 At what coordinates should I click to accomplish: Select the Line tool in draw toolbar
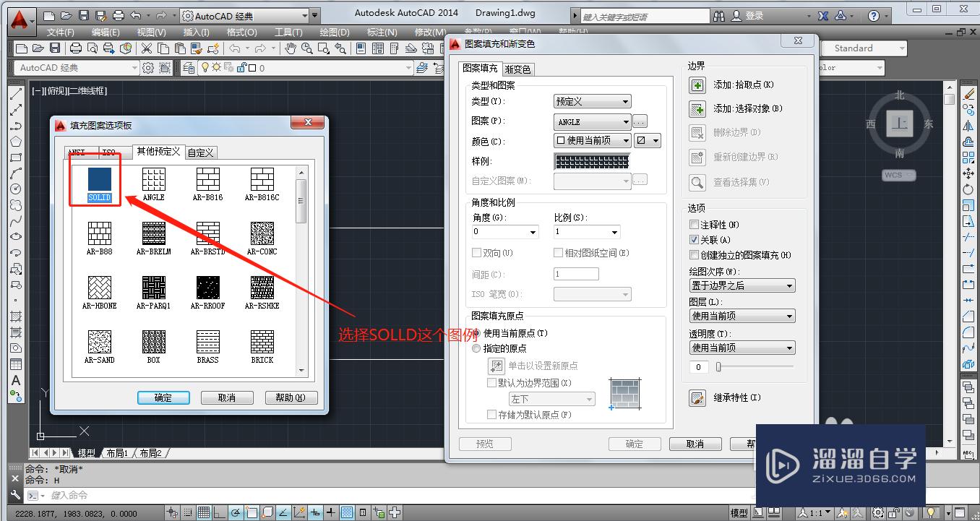[x=15, y=95]
